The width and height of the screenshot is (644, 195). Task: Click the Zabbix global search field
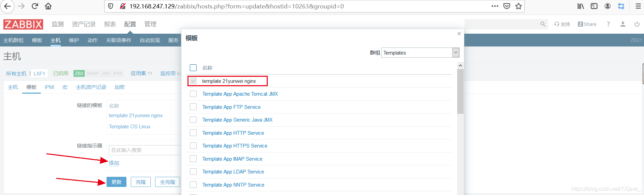pyautogui.click(x=505, y=24)
